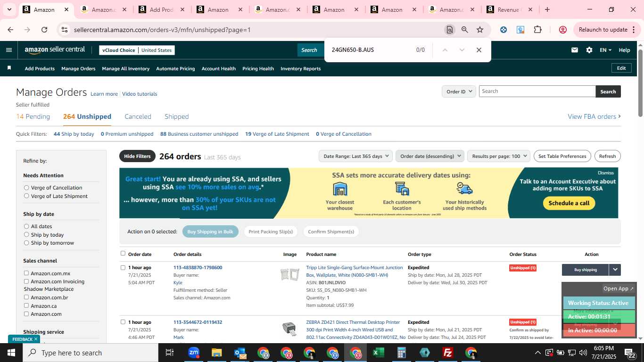This screenshot has height=362, width=644.
Task: Bookmark this page with the star icon
Action: click(480, 30)
